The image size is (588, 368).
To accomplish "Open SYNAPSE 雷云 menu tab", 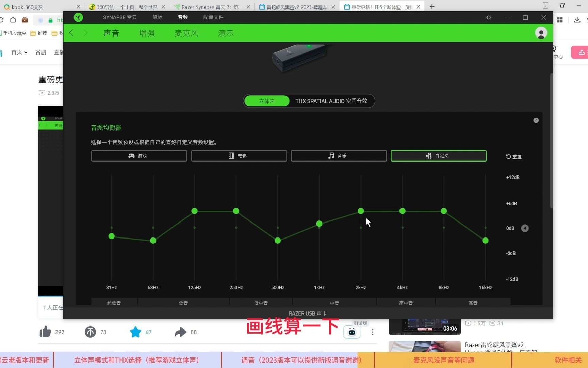I will pos(120,17).
